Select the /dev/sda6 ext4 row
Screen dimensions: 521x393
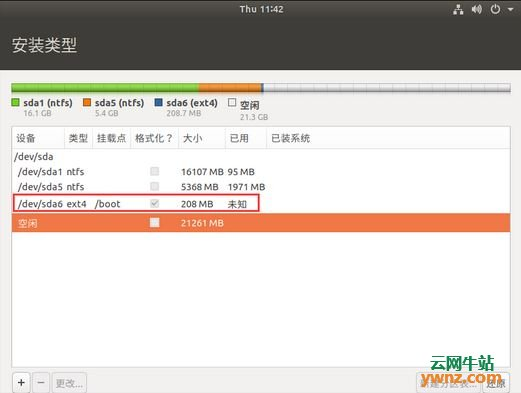[x=261, y=203]
